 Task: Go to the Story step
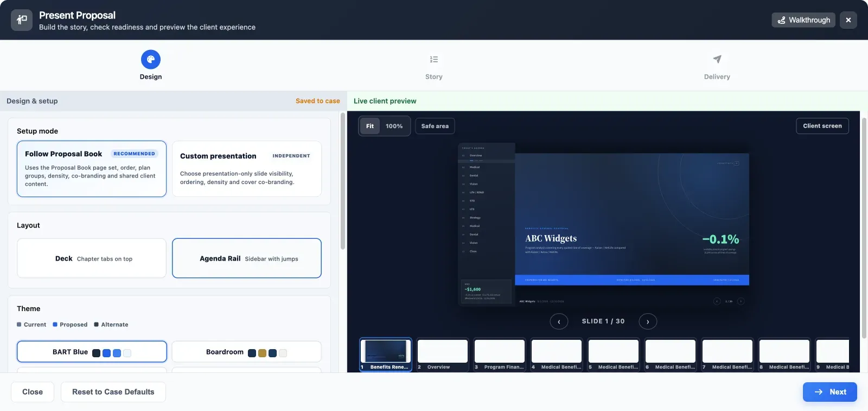pyautogui.click(x=434, y=67)
